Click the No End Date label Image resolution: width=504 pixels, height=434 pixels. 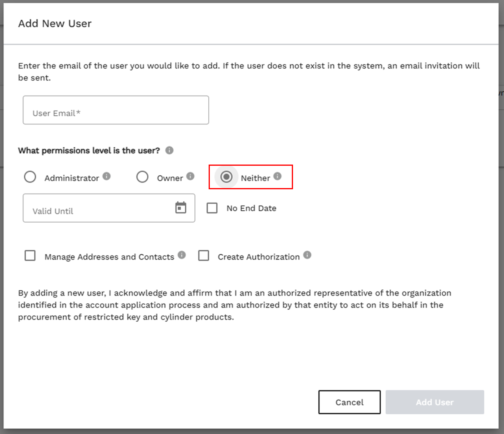(251, 208)
